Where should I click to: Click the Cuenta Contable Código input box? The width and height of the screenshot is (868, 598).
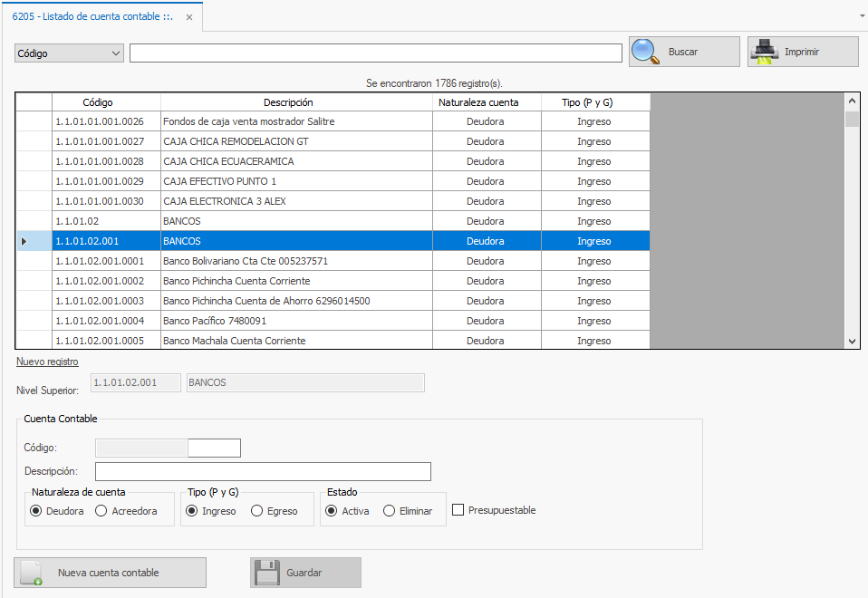tap(214, 448)
